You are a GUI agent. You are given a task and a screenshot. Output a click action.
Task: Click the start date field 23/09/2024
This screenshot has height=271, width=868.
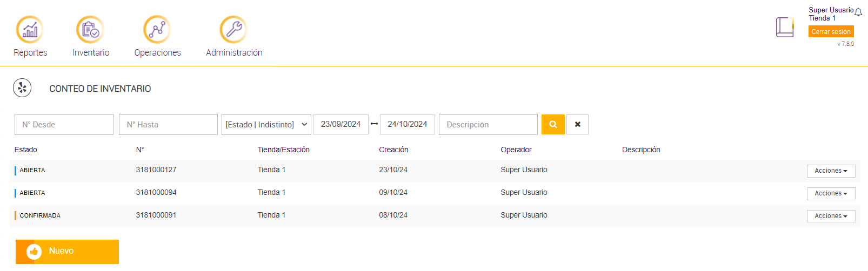point(340,124)
